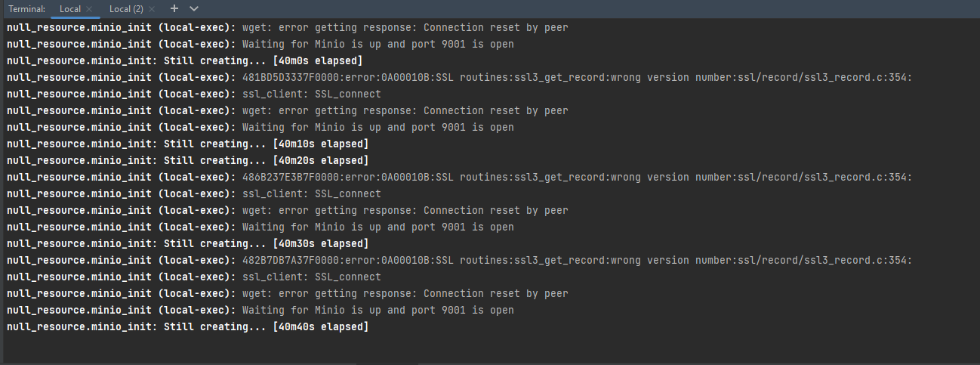This screenshot has height=365, width=980.
Task: Click the 486B237E3B7F0000 SSL error line
Action: pos(459,177)
